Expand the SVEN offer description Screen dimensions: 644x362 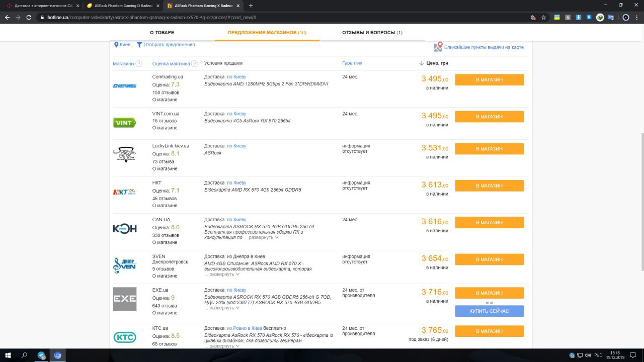[x=224, y=275]
